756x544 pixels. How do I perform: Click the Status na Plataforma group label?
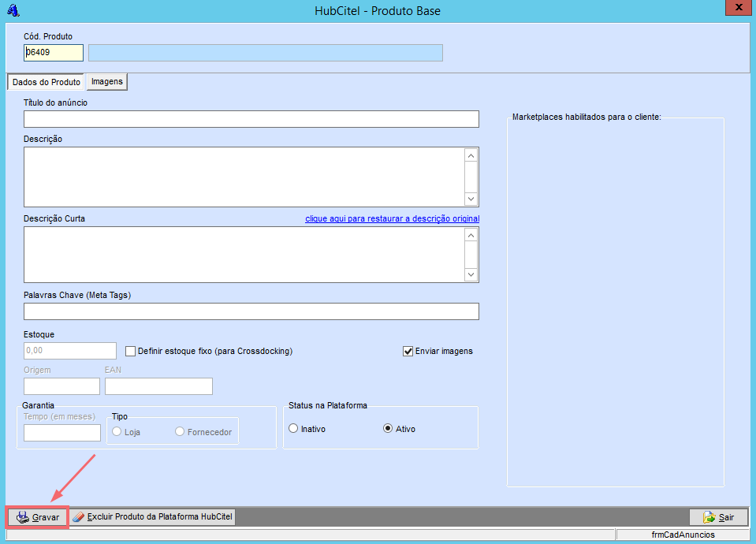tap(328, 405)
